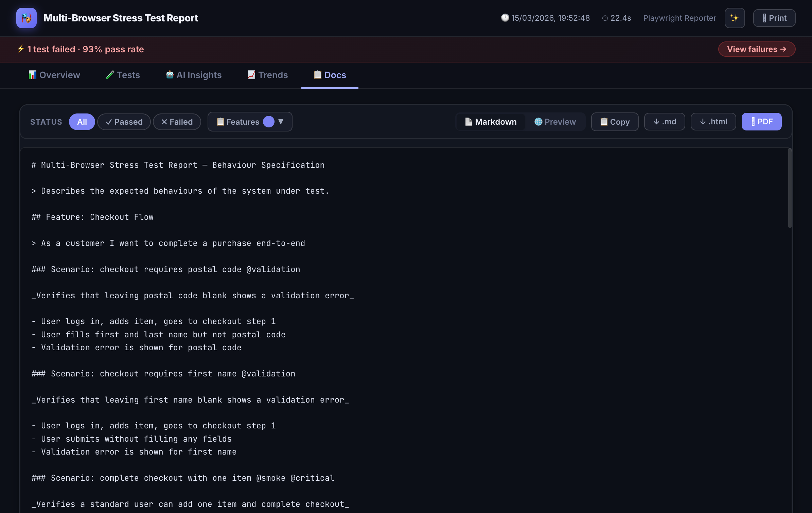Click the Multi-Browser Stress Test Report title

(x=121, y=18)
